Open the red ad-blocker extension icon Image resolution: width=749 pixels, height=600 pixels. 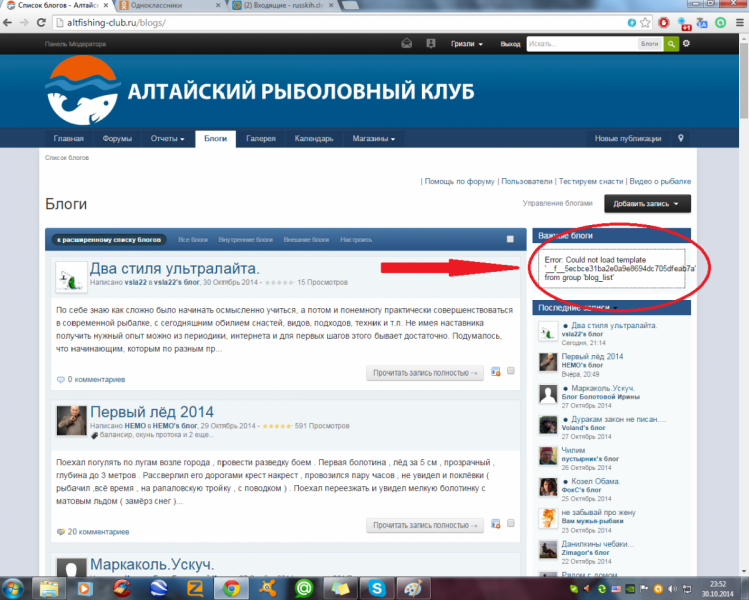tap(664, 22)
